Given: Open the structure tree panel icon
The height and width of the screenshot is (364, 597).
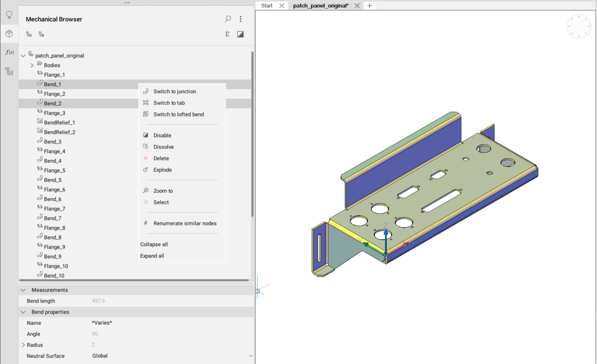Looking at the screenshot, I should coord(9,71).
